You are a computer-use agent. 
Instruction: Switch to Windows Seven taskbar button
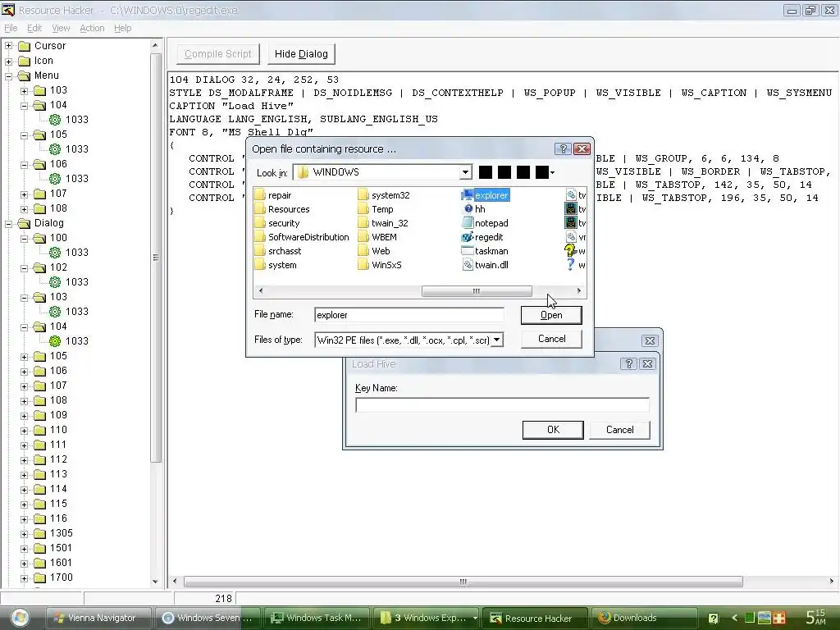pyautogui.click(x=208, y=618)
